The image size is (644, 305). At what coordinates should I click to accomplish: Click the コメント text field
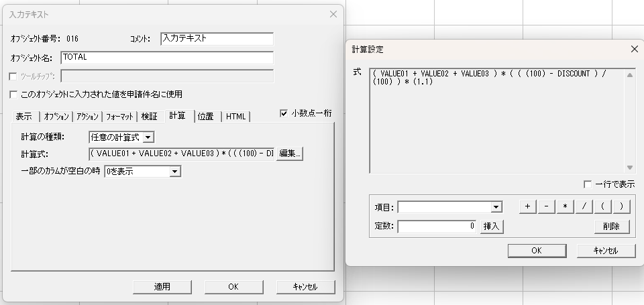tap(217, 39)
